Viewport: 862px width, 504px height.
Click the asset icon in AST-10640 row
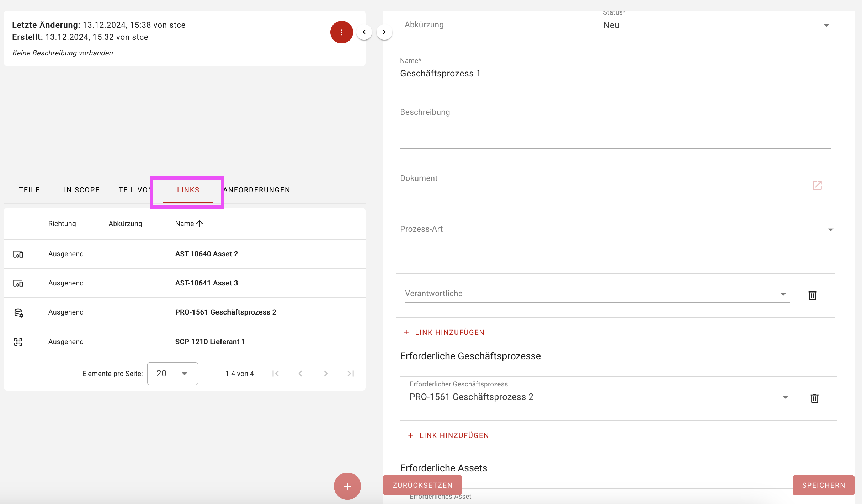(x=18, y=254)
